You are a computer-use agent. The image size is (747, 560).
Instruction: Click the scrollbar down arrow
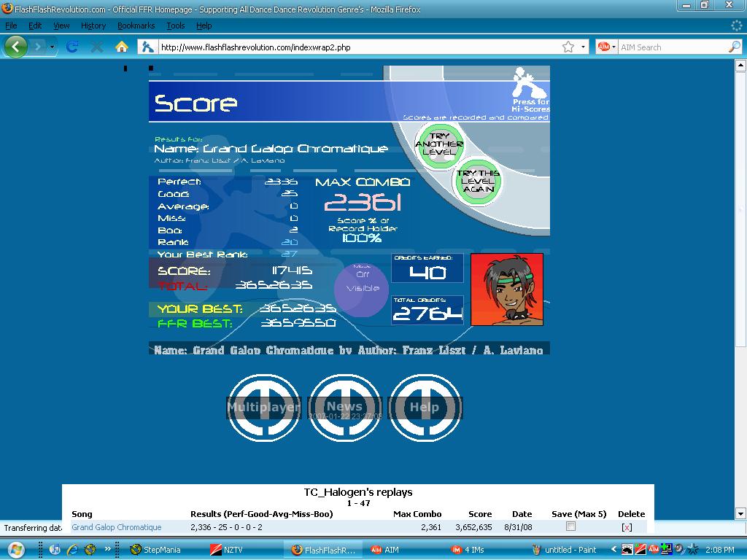point(740,513)
